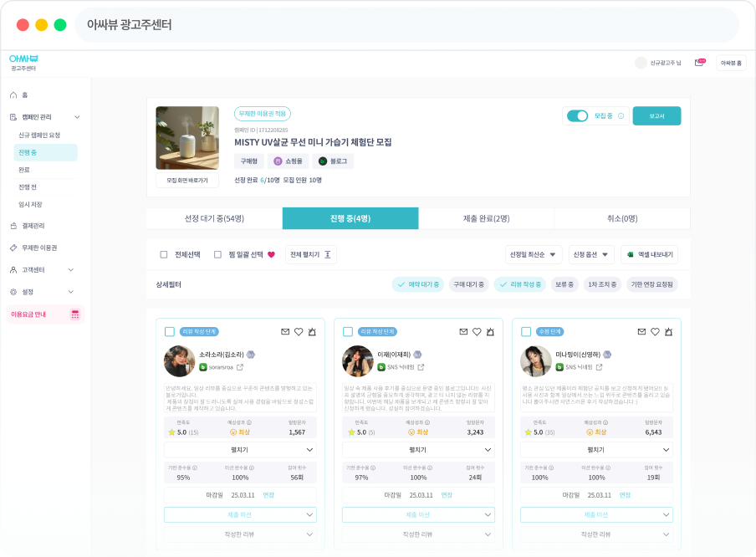This screenshot has width=756, height=557.
Task: Enable the 전체선택 checkbox
Action: [165, 254]
